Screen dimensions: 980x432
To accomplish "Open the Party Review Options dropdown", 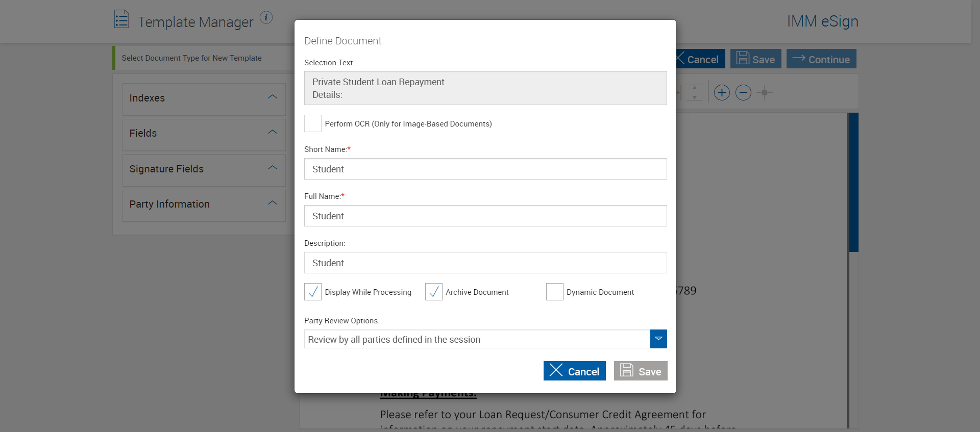I will pos(658,339).
